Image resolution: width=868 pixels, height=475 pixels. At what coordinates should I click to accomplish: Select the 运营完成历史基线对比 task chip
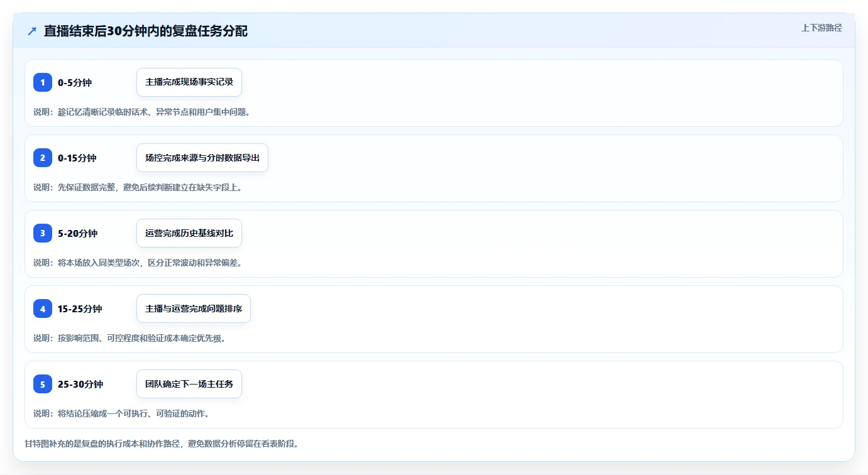pyautogui.click(x=189, y=233)
